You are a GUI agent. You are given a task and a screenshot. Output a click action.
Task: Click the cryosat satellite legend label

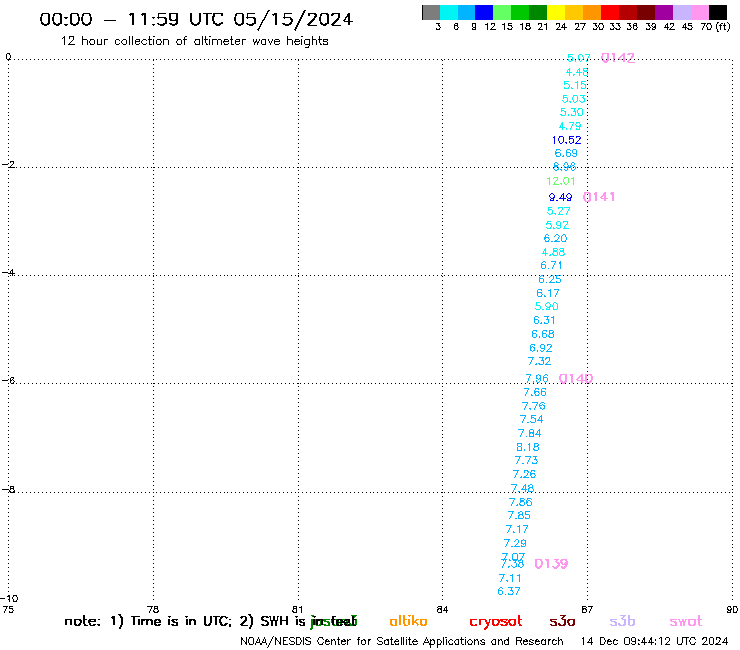(x=496, y=622)
